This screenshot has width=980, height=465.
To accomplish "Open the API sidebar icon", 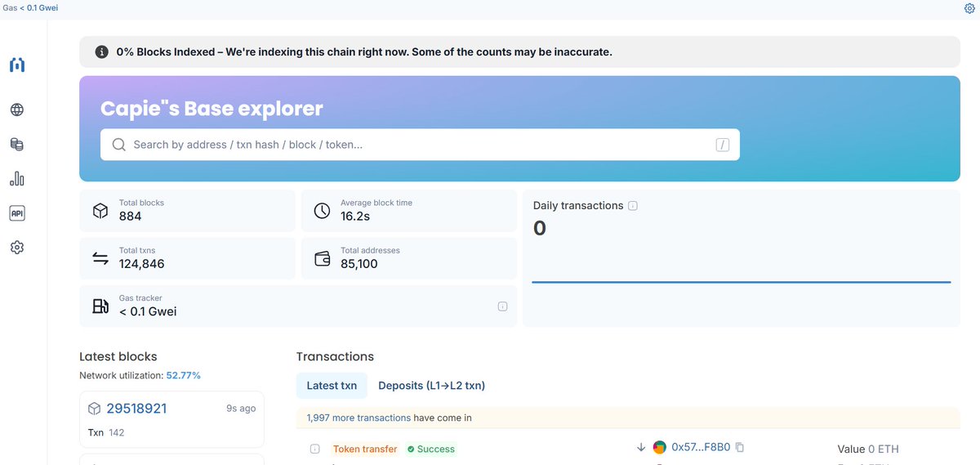I will point(16,212).
